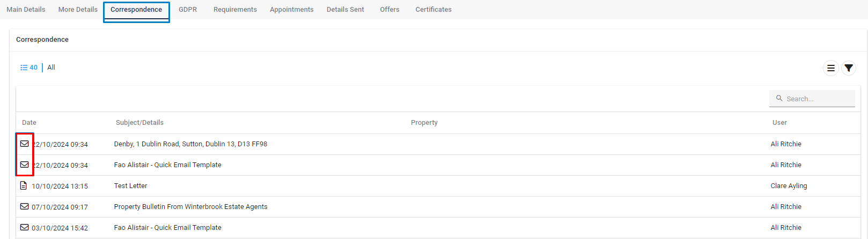Sort by the User column header
The width and height of the screenshot is (868, 239).
tap(779, 123)
